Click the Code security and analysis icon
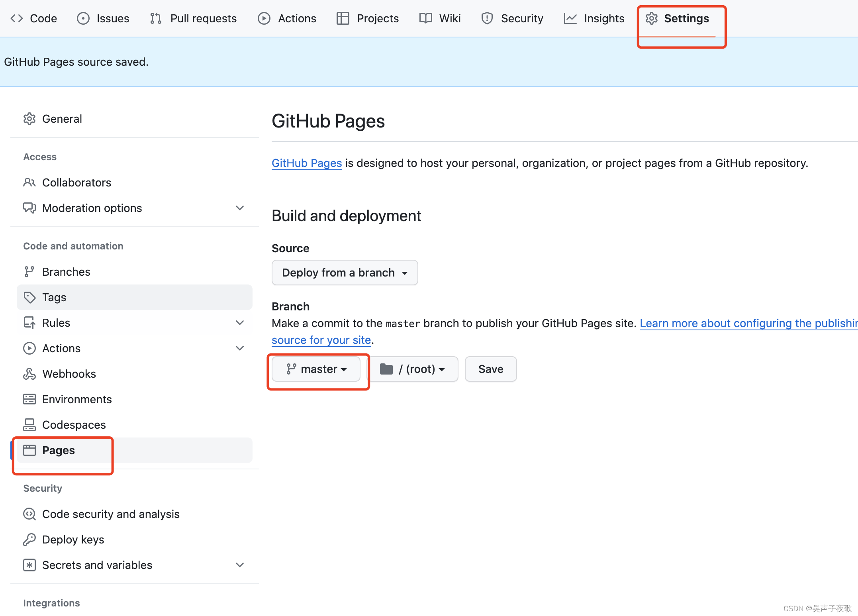The width and height of the screenshot is (858, 616). point(29,514)
